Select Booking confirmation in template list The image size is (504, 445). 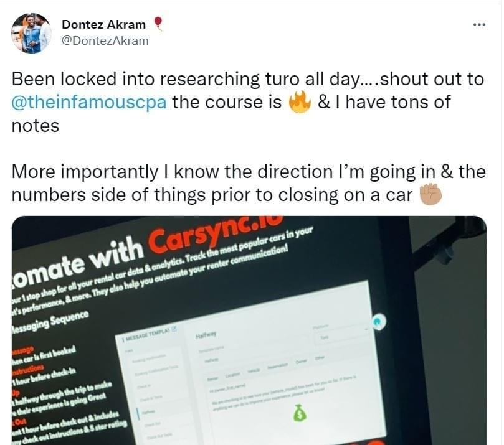150,358
